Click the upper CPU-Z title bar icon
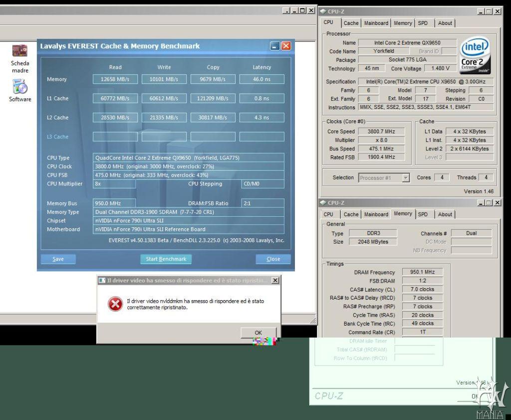Screen dimensions: 511x420 (323, 11)
